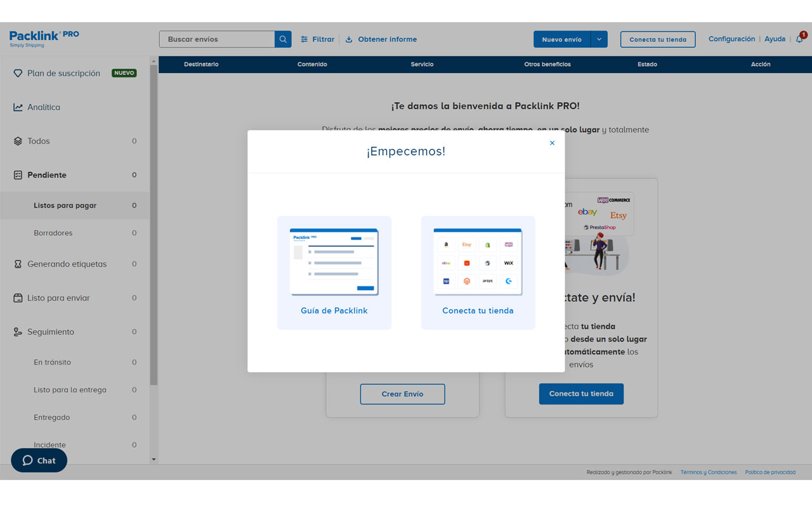Viewport: 812px width, 508px height.
Task: Open the Chat widget
Action: coord(39,460)
